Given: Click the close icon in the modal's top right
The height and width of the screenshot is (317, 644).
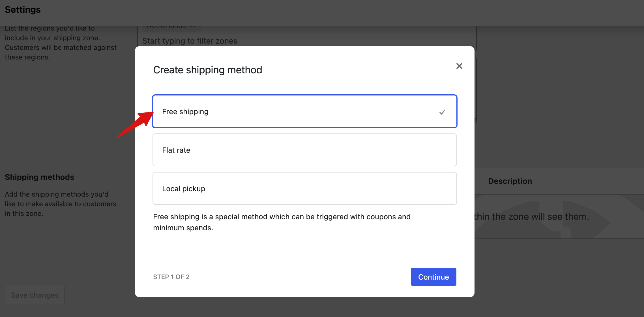Looking at the screenshot, I should (x=459, y=66).
